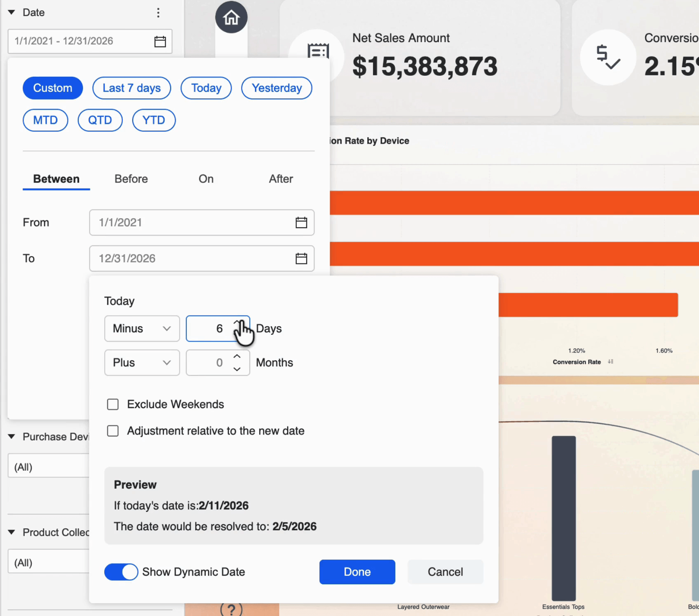Collapse the Date filter section
The height and width of the screenshot is (616, 699).
pos(12,12)
